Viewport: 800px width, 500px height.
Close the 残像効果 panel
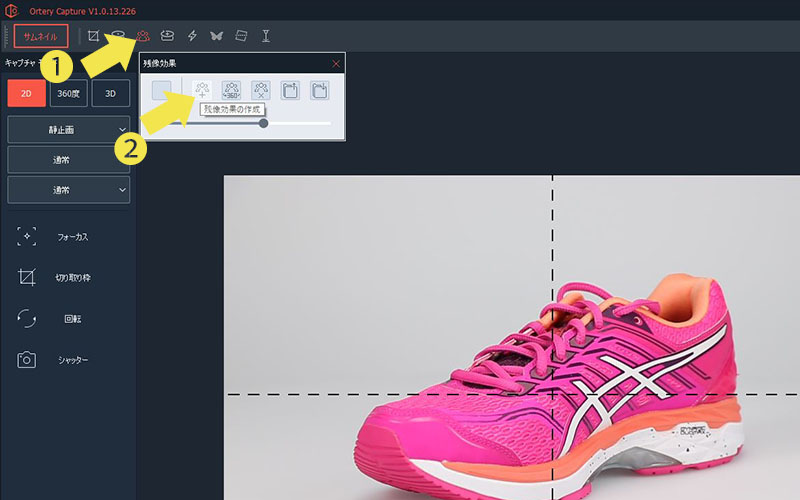[336, 64]
